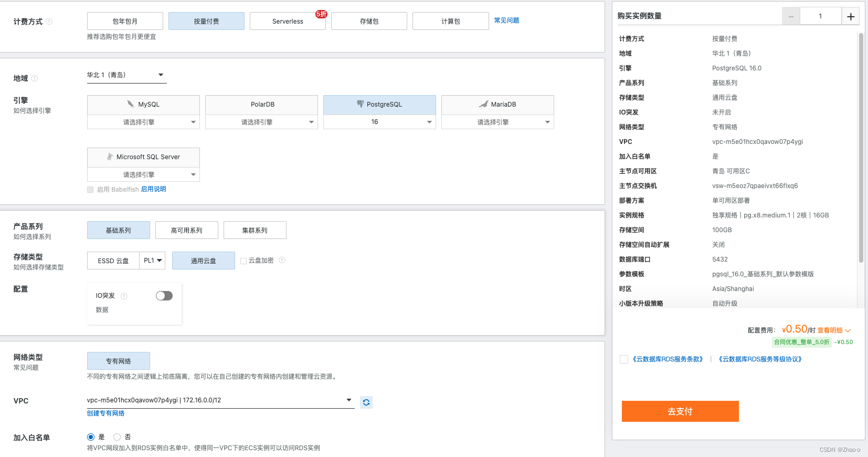
Task: Open Babelfish 启用说明 link
Action: point(154,189)
